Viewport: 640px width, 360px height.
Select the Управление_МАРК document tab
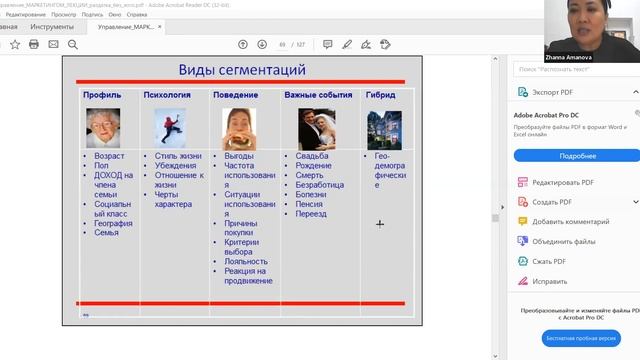pyautogui.click(x=126, y=27)
